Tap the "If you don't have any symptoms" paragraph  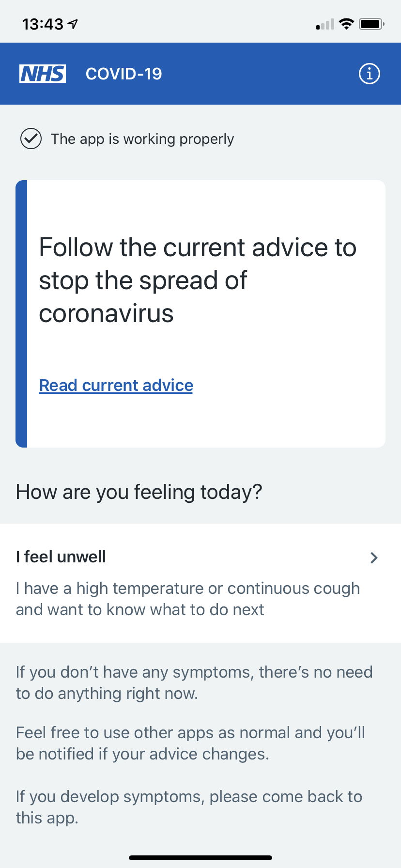point(194,682)
